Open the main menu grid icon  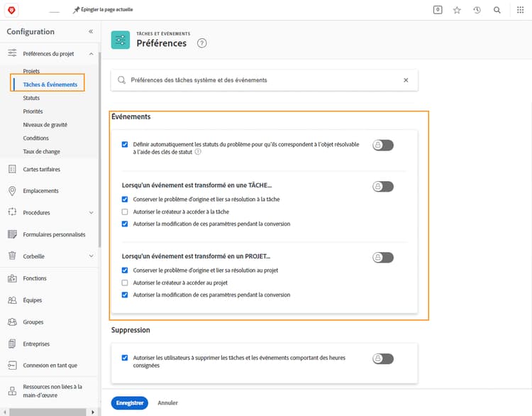pos(520,10)
